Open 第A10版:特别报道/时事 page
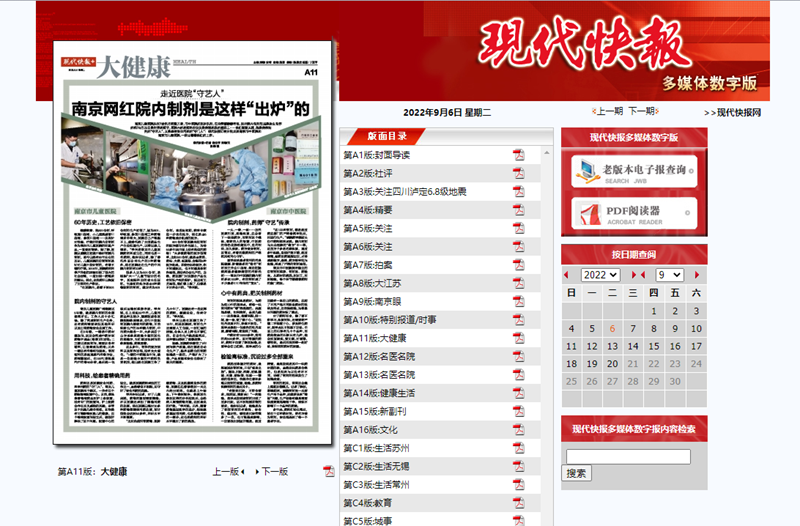Image resolution: width=800 pixels, height=526 pixels. (390, 320)
